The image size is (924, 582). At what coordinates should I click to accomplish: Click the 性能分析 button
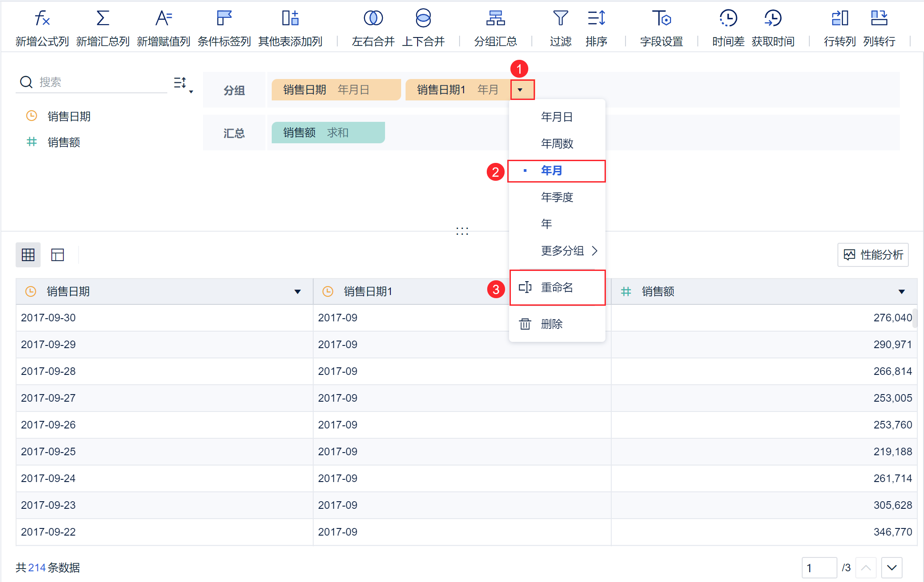click(873, 255)
